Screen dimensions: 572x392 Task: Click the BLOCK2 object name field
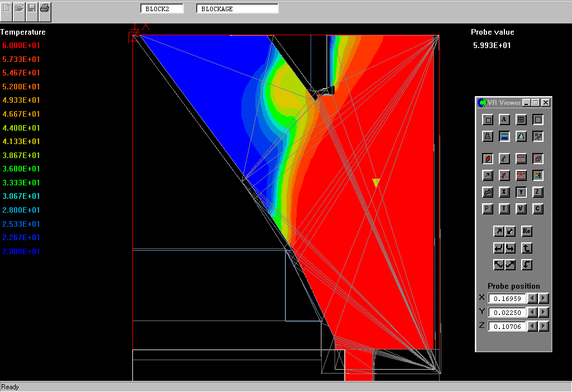point(163,9)
